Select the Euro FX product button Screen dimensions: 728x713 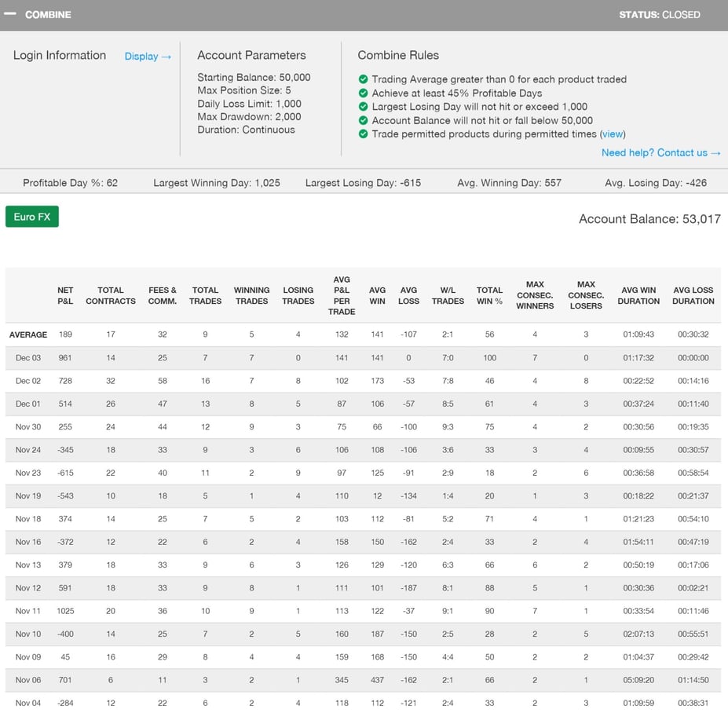click(32, 217)
